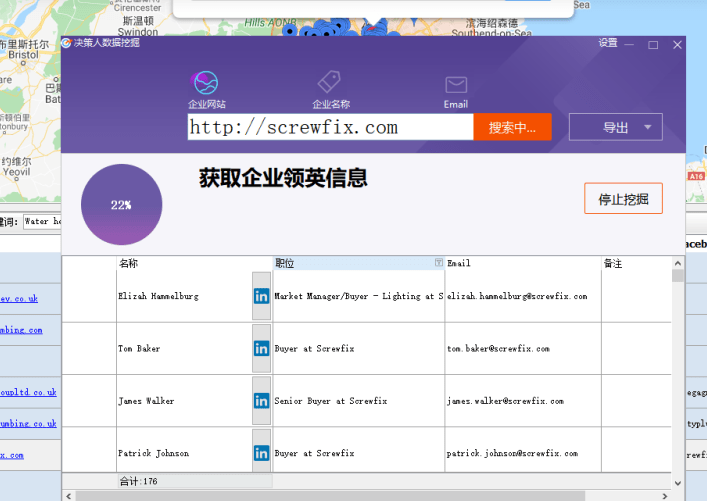The width and height of the screenshot is (707, 501).
Task: Select the tom.baker@screwfix.com email cell
Action: click(x=522, y=348)
